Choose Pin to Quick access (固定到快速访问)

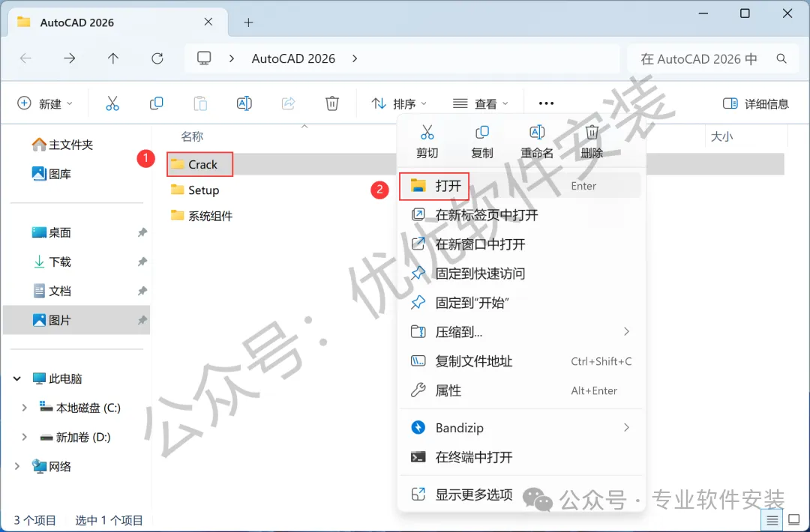(x=520, y=273)
